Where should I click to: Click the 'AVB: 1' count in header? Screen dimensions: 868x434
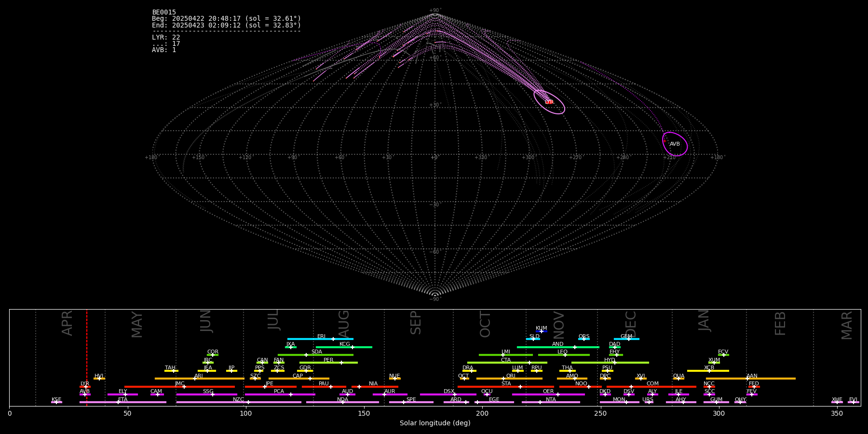(164, 50)
